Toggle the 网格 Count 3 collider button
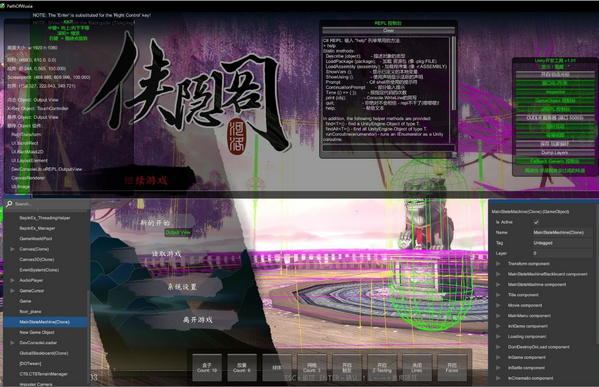The height and width of the screenshot is (387, 599). pos(312,368)
